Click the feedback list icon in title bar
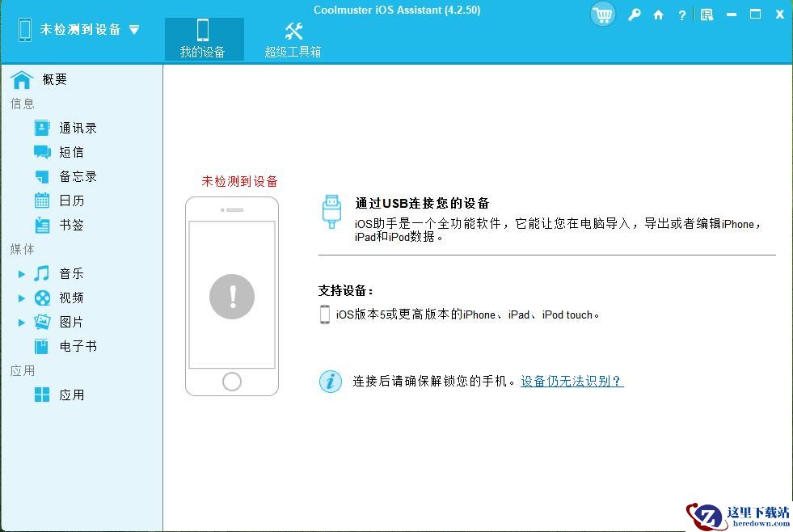The image size is (793, 532). (707, 15)
